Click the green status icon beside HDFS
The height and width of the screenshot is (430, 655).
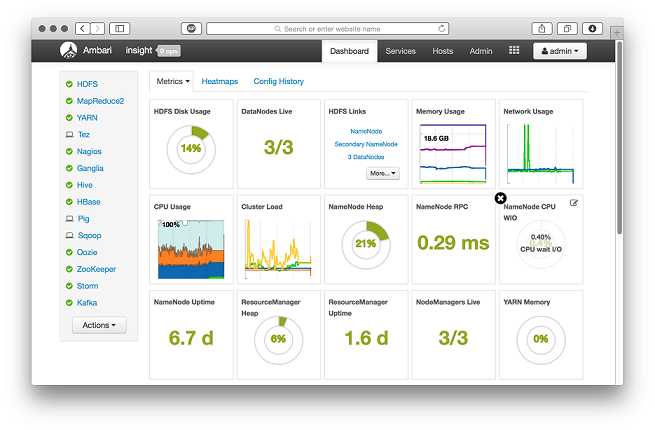point(69,84)
